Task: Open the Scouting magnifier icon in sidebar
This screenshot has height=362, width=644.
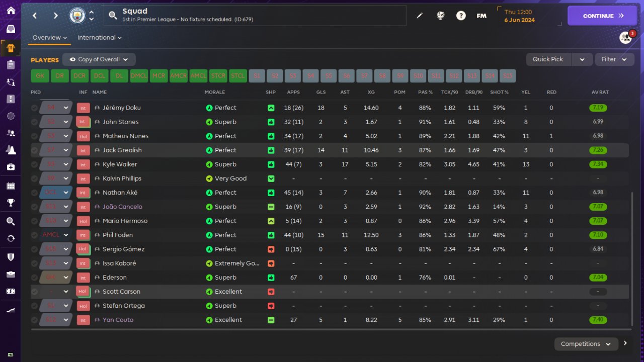Action: [11, 221]
